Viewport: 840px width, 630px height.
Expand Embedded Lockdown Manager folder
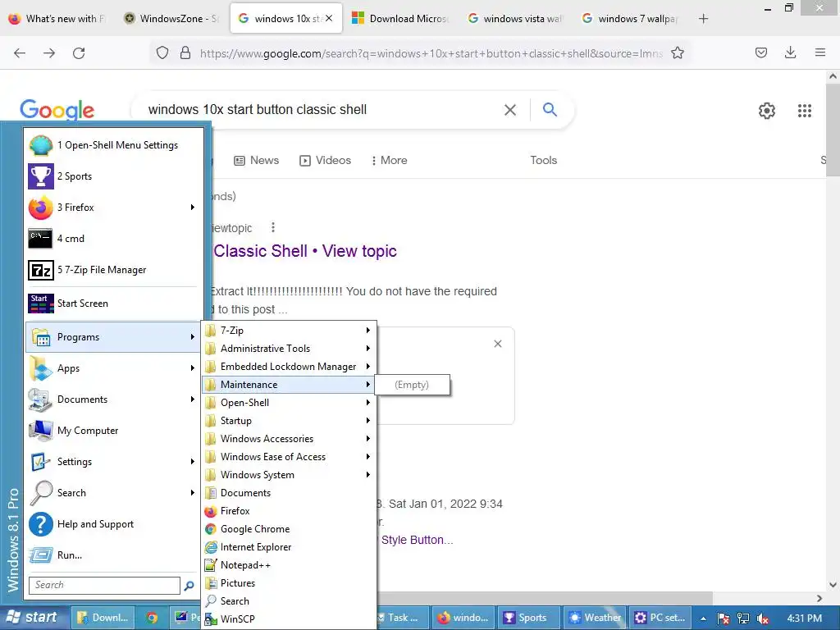(x=290, y=367)
